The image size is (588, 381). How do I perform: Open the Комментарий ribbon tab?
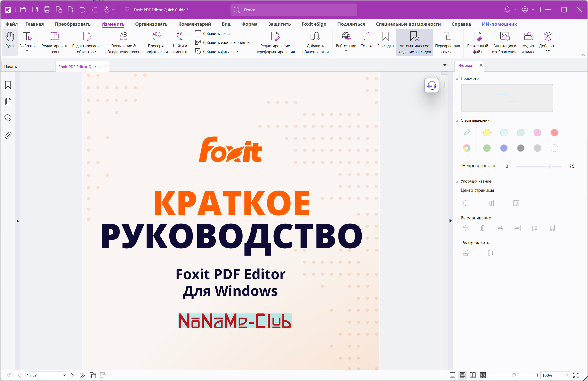coord(194,24)
